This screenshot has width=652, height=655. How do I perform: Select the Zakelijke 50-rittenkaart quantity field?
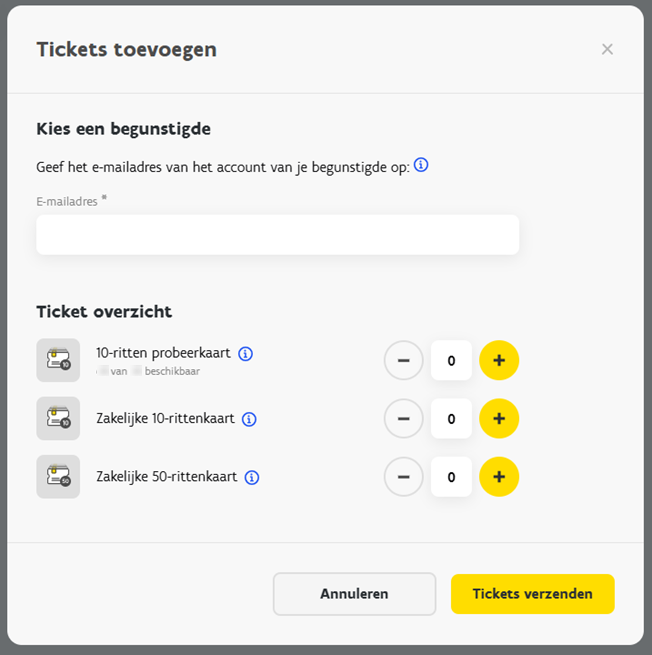pos(451,477)
